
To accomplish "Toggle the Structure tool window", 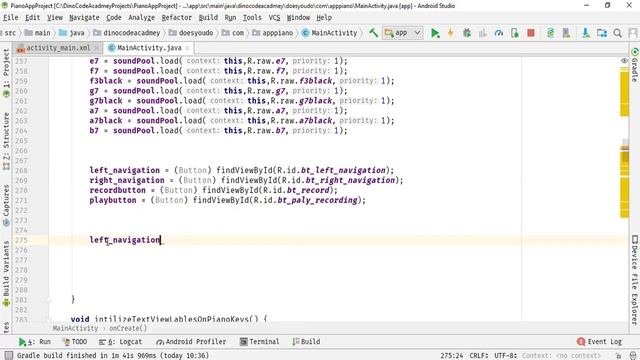I will (6, 141).
